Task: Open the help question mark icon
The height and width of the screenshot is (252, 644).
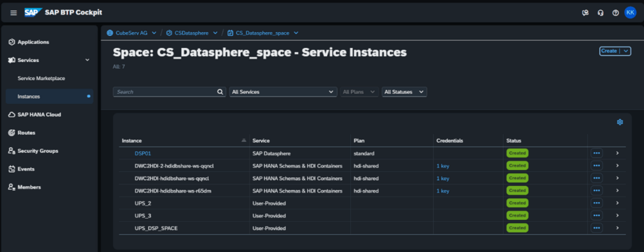Action: 615,13
